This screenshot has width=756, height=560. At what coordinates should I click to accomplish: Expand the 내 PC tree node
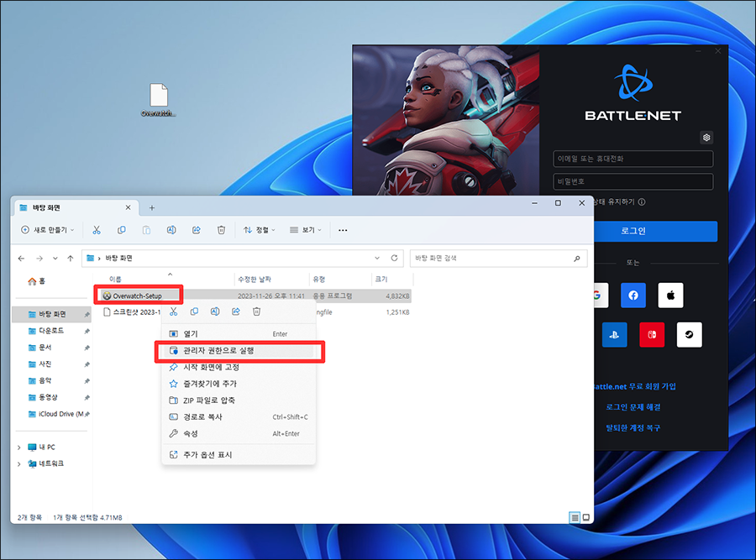pyautogui.click(x=18, y=447)
